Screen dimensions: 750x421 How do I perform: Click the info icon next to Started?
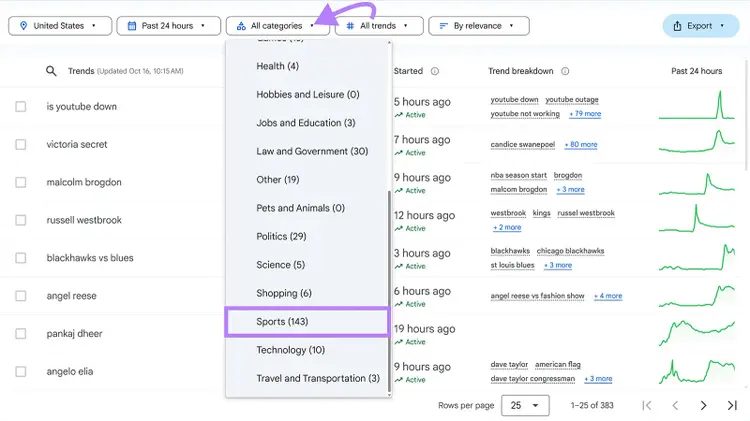434,71
